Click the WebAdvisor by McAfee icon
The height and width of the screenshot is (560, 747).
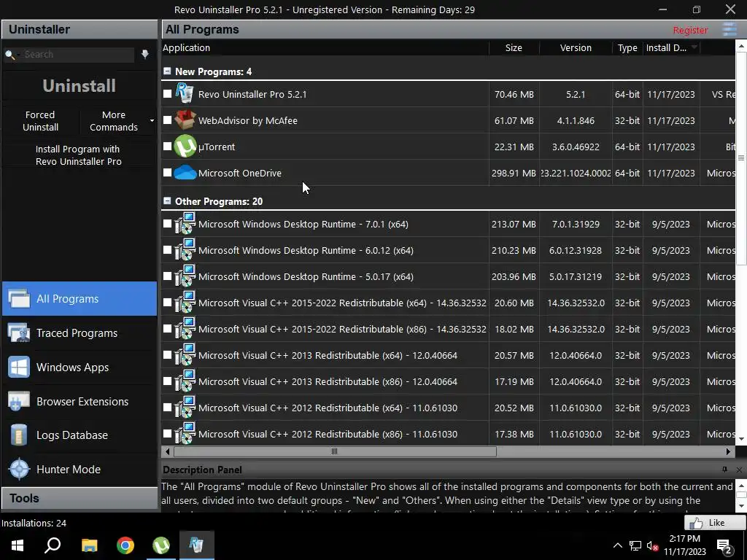pos(185,120)
